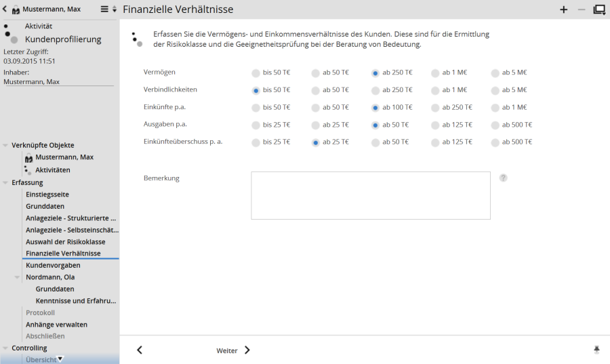
Task: Collapse the Nordmann, Ola subtree
Action: pos(18,277)
